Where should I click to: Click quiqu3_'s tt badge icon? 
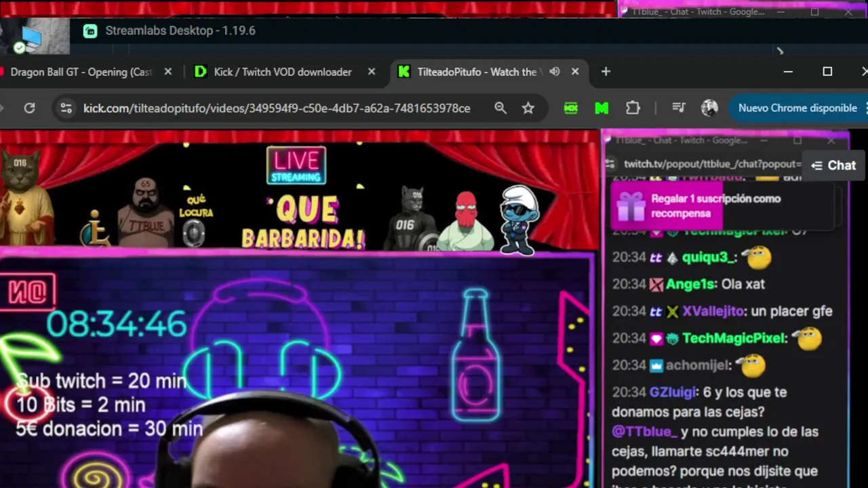[x=656, y=258]
